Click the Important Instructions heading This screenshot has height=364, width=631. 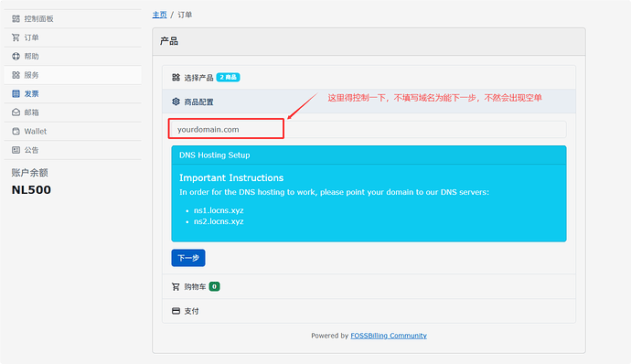tap(231, 178)
